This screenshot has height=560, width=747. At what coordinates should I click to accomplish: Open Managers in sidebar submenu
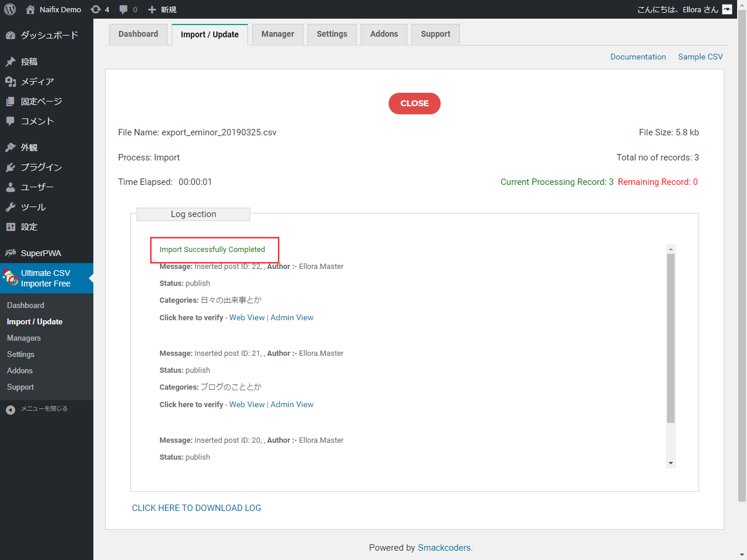24,338
